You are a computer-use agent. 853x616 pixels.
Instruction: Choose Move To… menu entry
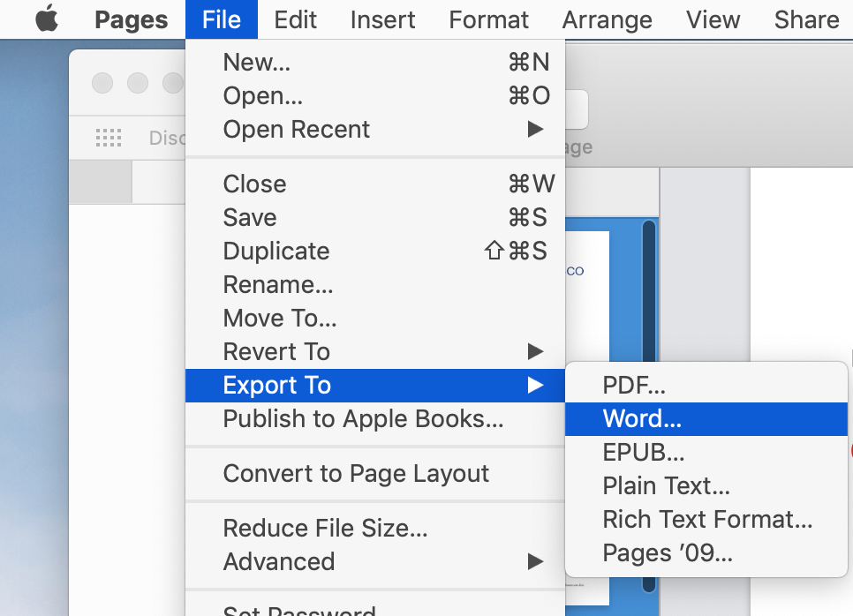tap(375, 318)
